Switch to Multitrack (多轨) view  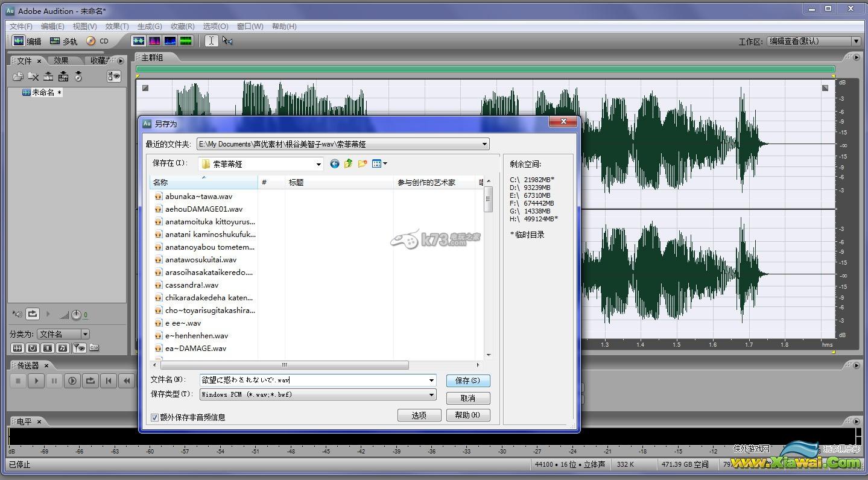63,41
